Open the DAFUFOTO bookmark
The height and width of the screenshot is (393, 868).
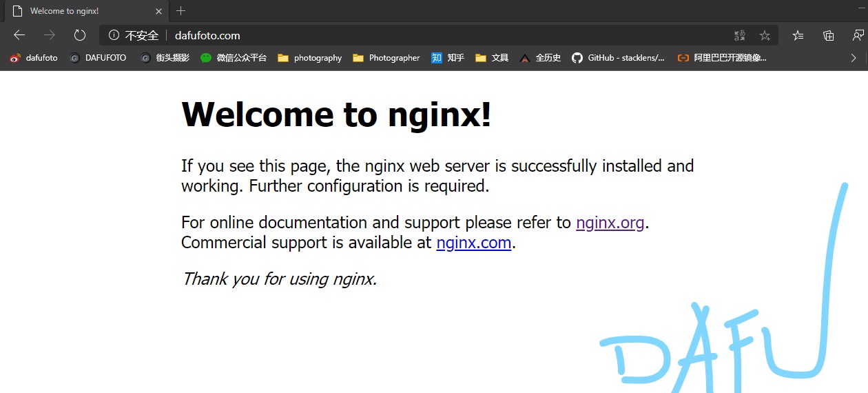coord(98,58)
